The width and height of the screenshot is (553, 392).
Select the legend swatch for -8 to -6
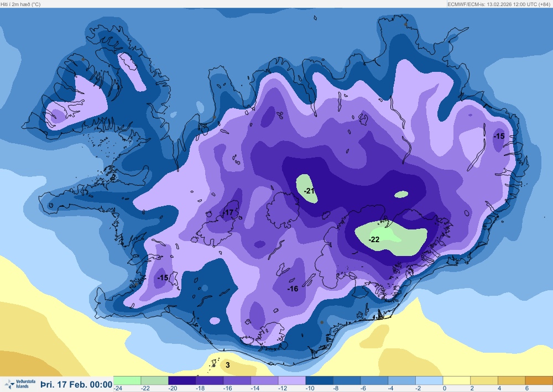click(347, 380)
